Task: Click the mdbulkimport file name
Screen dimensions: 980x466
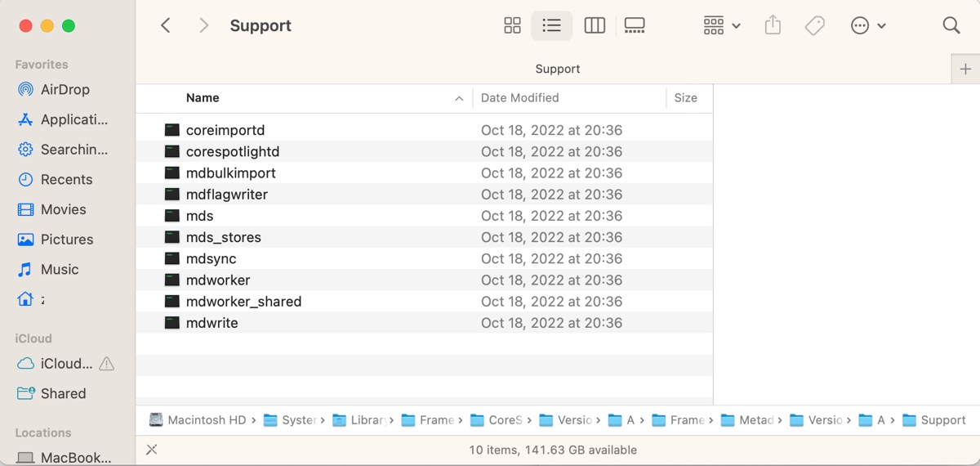Action: pos(231,173)
